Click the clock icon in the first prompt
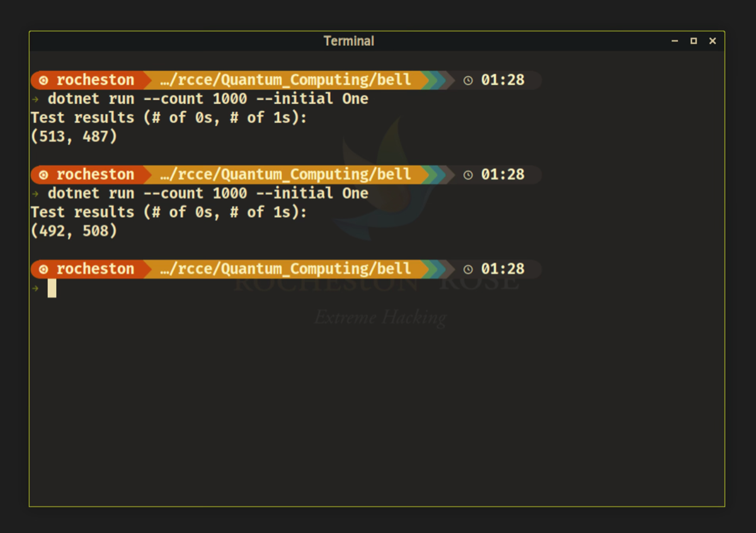756x533 pixels. coord(468,80)
